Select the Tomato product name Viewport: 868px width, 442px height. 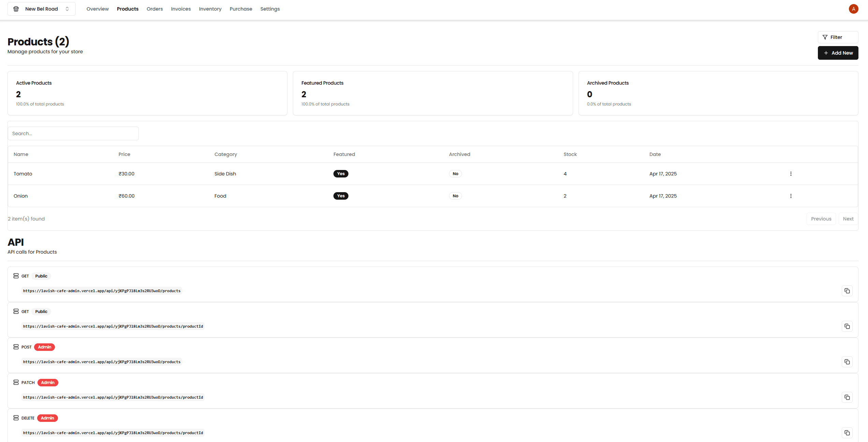[x=23, y=174]
